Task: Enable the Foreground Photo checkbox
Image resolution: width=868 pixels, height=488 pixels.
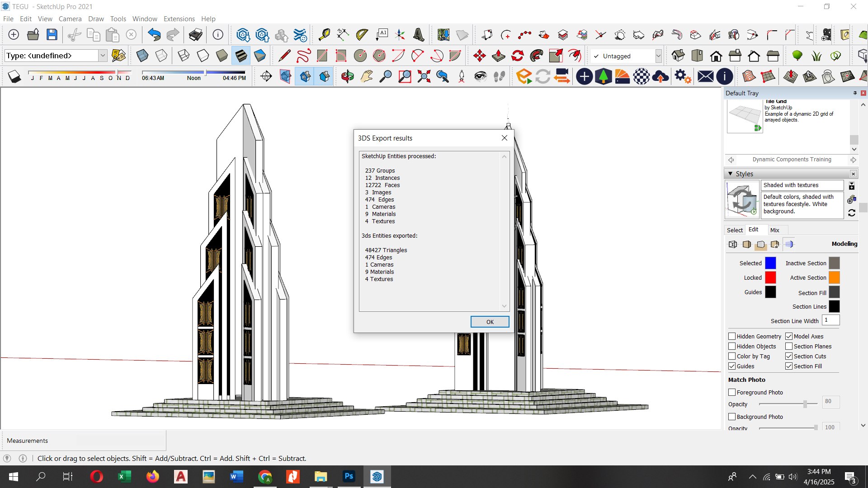Action: [732, 392]
